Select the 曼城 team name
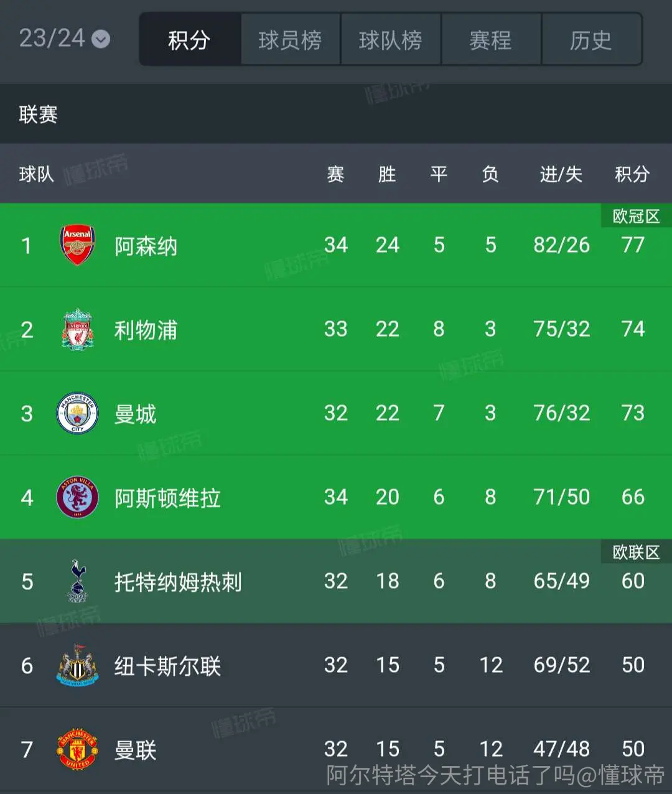The height and width of the screenshot is (794, 672). [135, 414]
